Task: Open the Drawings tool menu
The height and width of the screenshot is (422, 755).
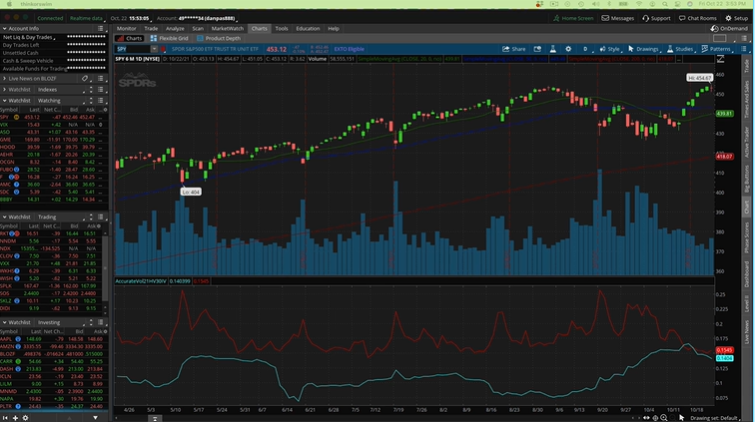Action: pyautogui.click(x=644, y=49)
